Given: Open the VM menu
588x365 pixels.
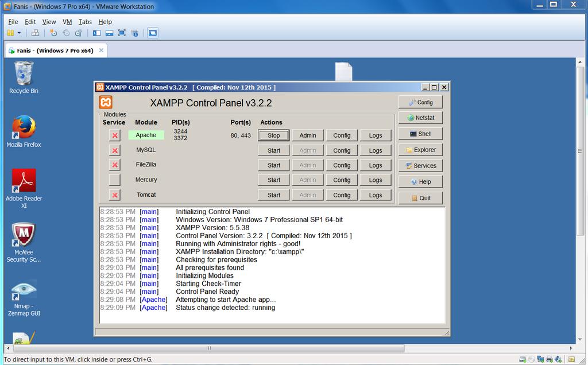Looking at the screenshot, I should pyautogui.click(x=67, y=22).
